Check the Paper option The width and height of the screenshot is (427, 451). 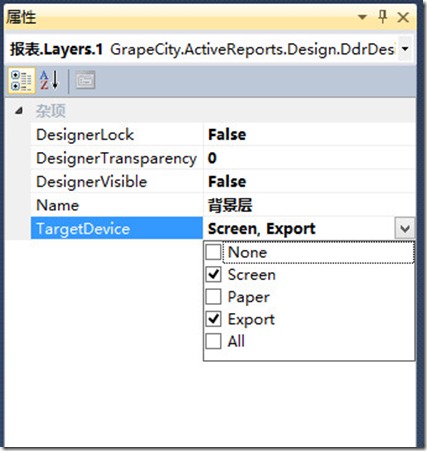213,297
